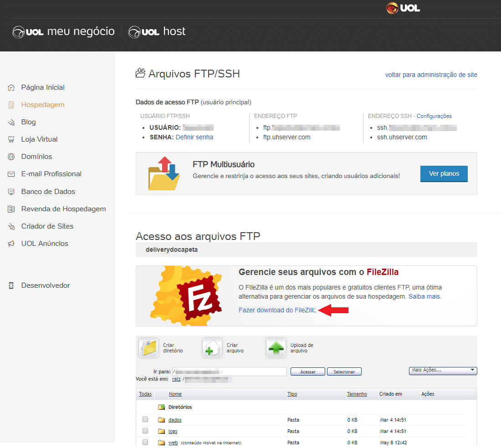Open Loja Virtual menu item
Viewport: 501px width, 448px height.
coord(39,139)
